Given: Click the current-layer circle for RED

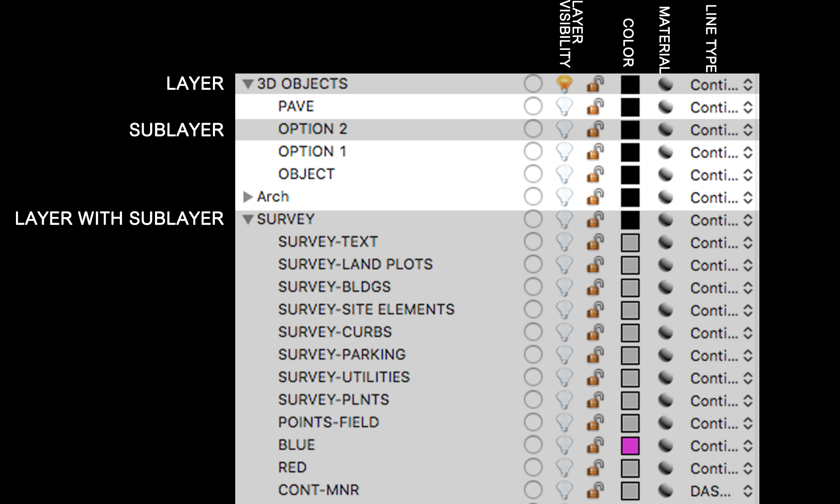Looking at the screenshot, I should click(x=533, y=467).
